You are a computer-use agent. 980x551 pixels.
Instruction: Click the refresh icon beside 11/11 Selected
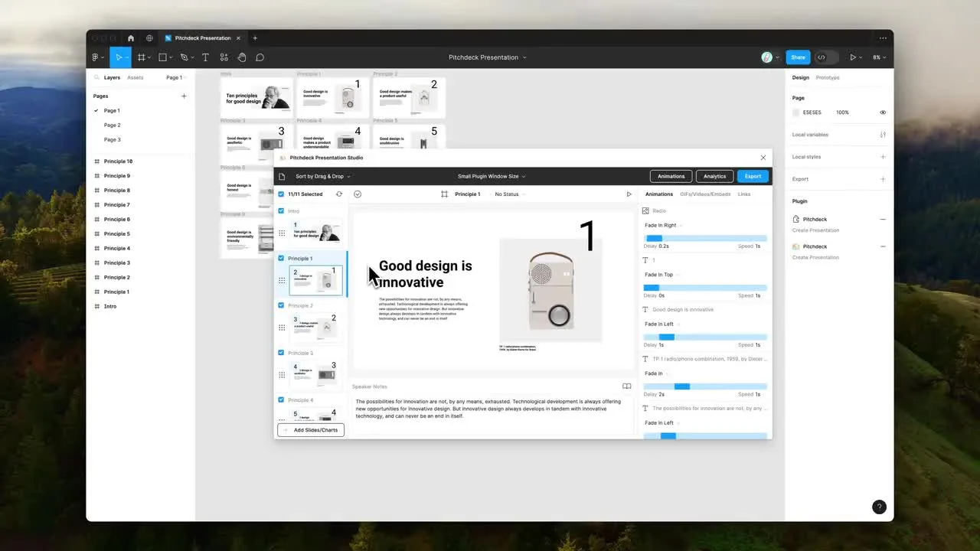tap(339, 194)
